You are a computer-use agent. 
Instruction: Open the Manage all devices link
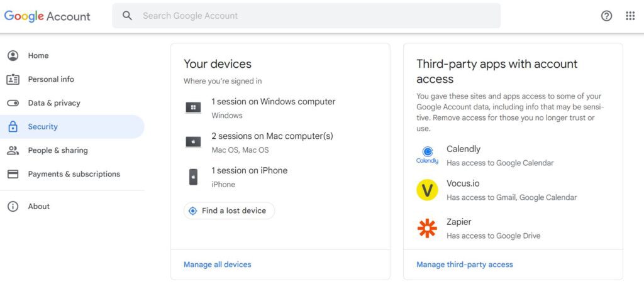pyautogui.click(x=217, y=264)
